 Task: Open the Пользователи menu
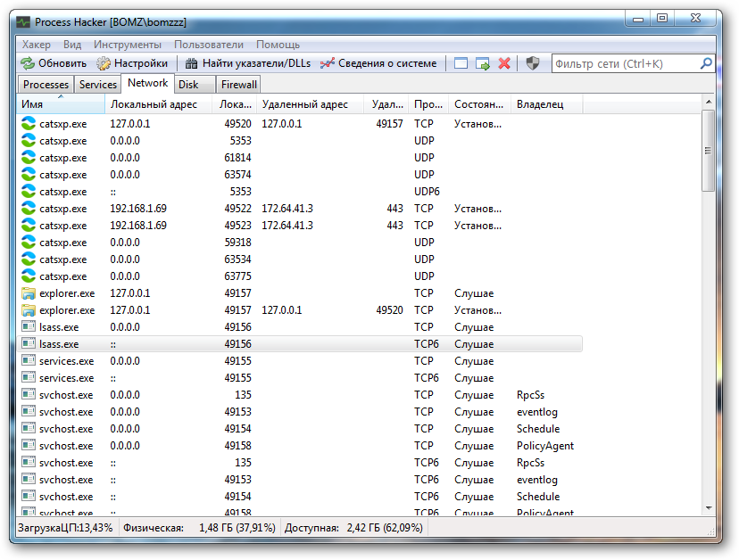(x=209, y=45)
